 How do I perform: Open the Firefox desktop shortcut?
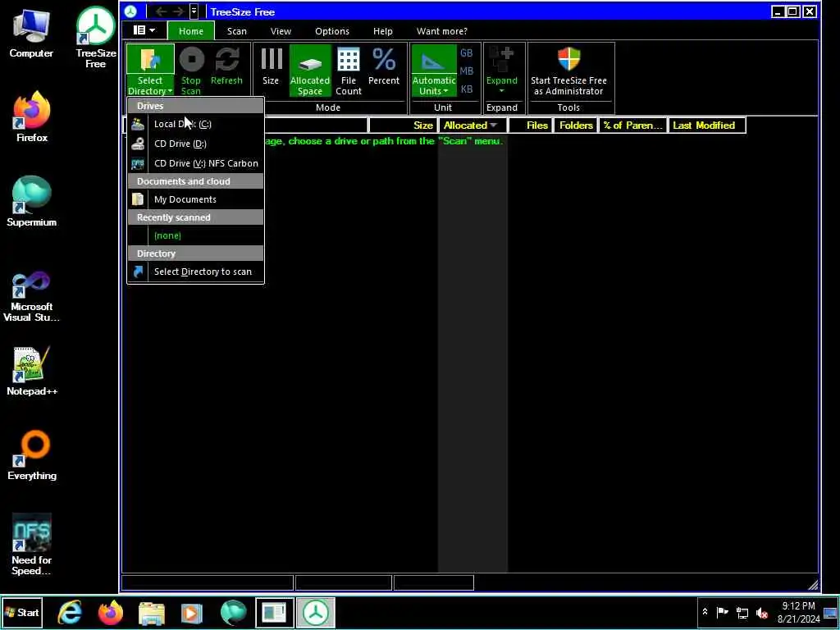pos(32,117)
